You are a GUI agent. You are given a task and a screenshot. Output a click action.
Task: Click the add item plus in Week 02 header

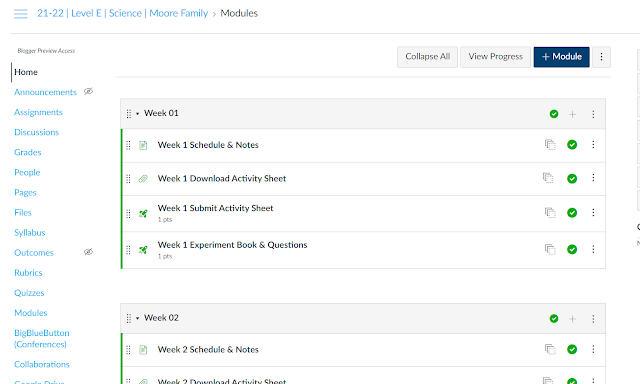(x=573, y=319)
